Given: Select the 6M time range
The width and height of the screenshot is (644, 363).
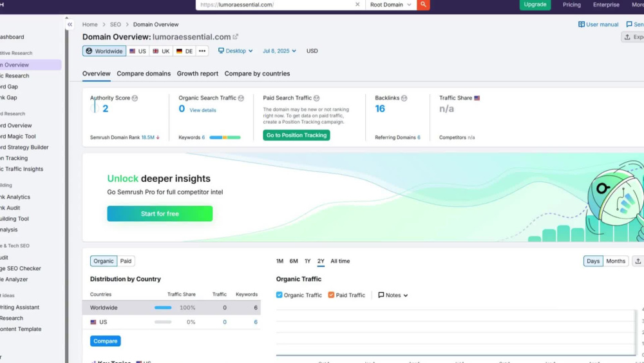Looking at the screenshot, I should 294,261.
